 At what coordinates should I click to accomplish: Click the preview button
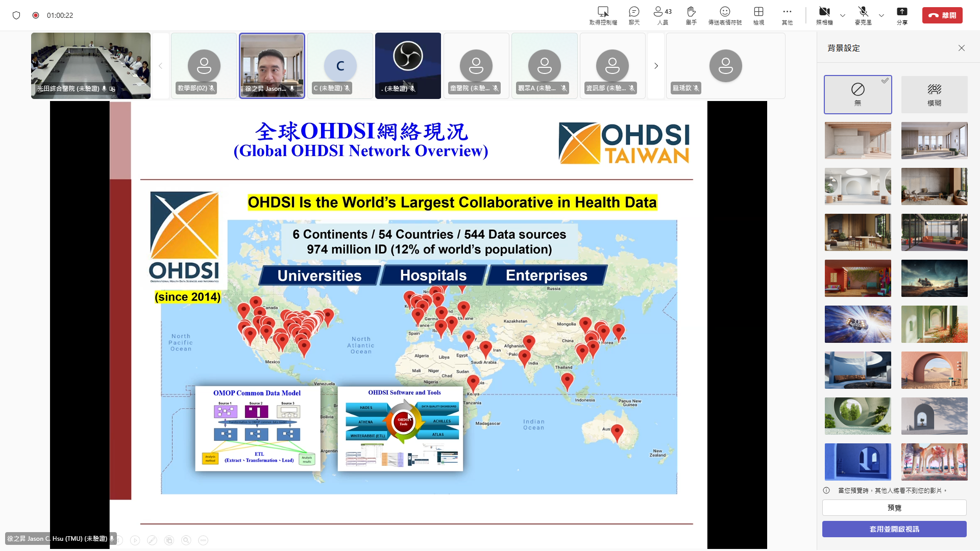894,508
